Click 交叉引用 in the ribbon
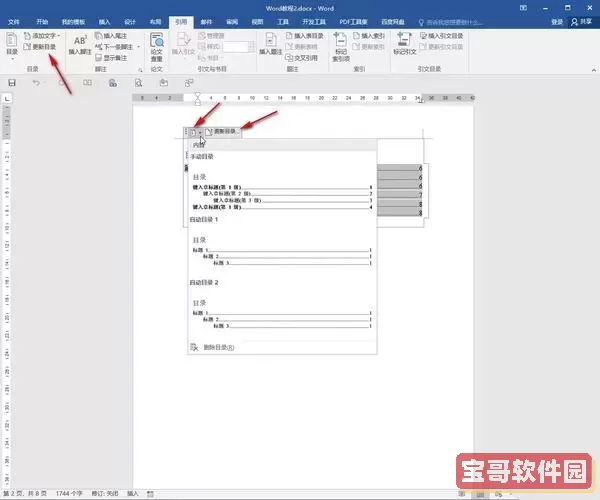Viewport: 600px width, 500px height. pyautogui.click(x=302, y=58)
